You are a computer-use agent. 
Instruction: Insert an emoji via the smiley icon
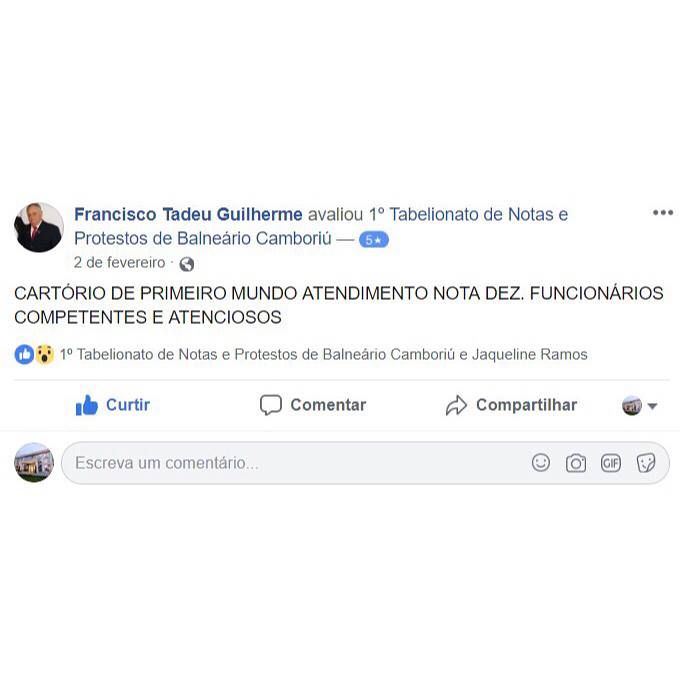click(x=540, y=463)
